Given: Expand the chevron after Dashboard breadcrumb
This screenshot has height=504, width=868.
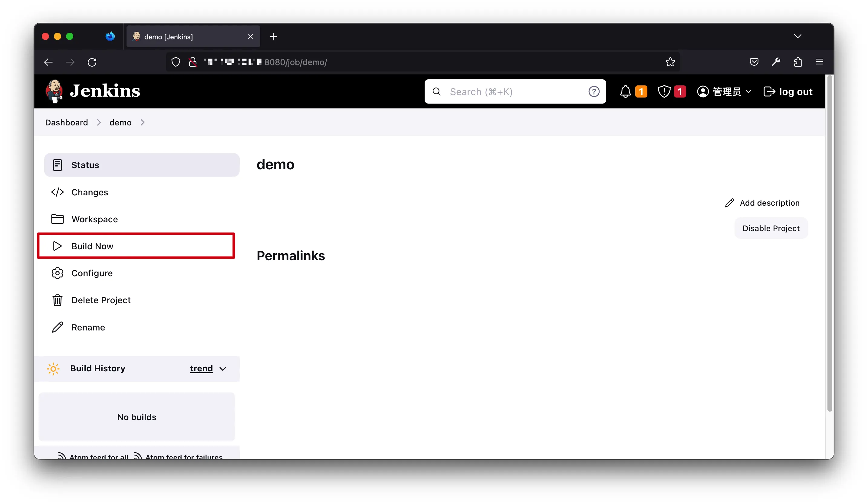Looking at the screenshot, I should coord(99,122).
